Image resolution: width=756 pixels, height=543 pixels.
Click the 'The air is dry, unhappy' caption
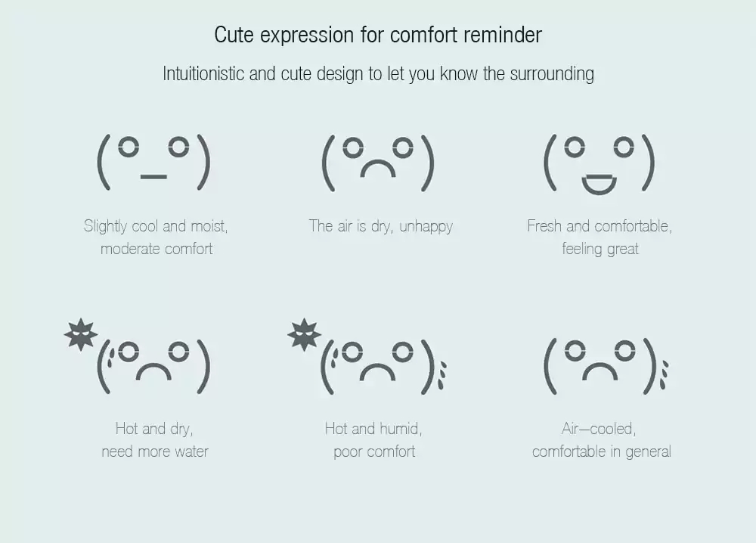[380, 226]
